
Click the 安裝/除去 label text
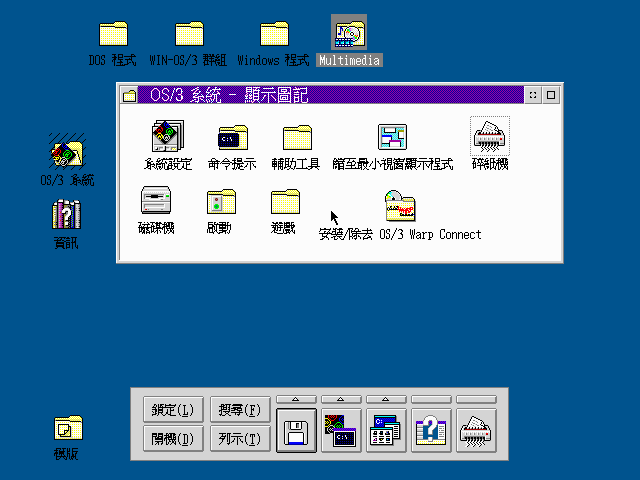point(345,235)
